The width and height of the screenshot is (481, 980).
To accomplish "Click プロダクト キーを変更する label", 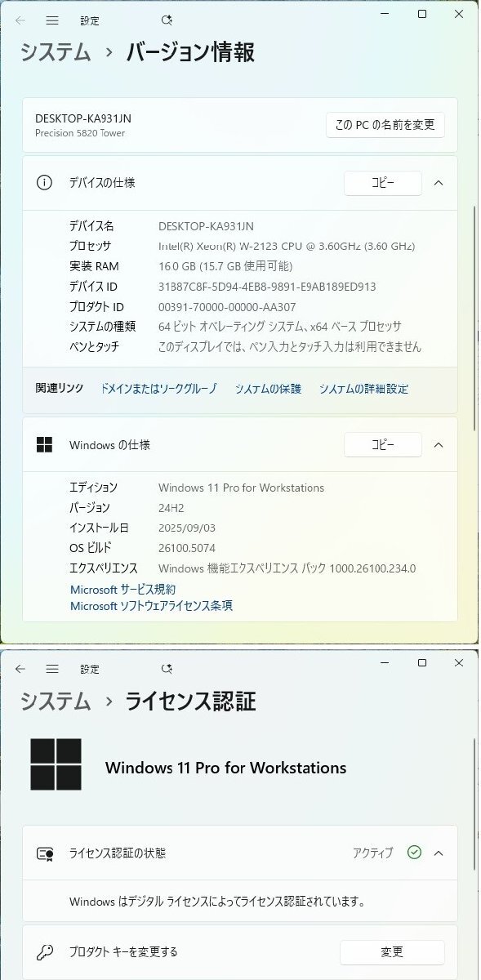I will [123, 952].
